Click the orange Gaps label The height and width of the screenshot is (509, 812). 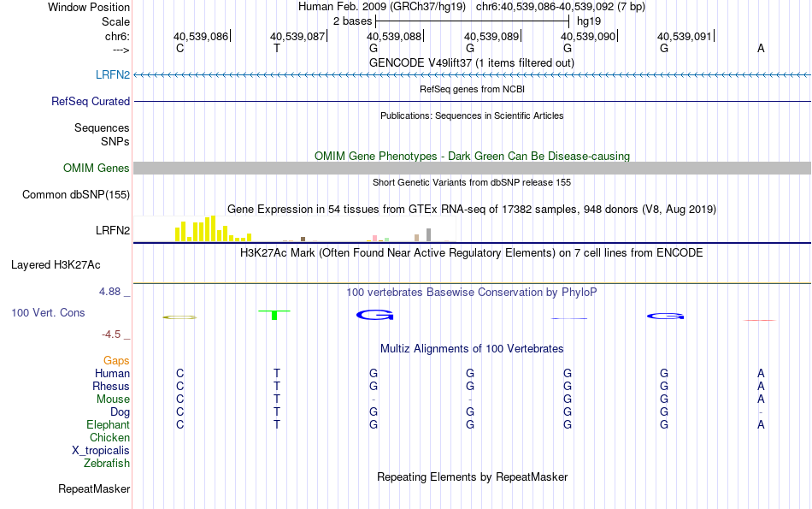pyautogui.click(x=116, y=360)
